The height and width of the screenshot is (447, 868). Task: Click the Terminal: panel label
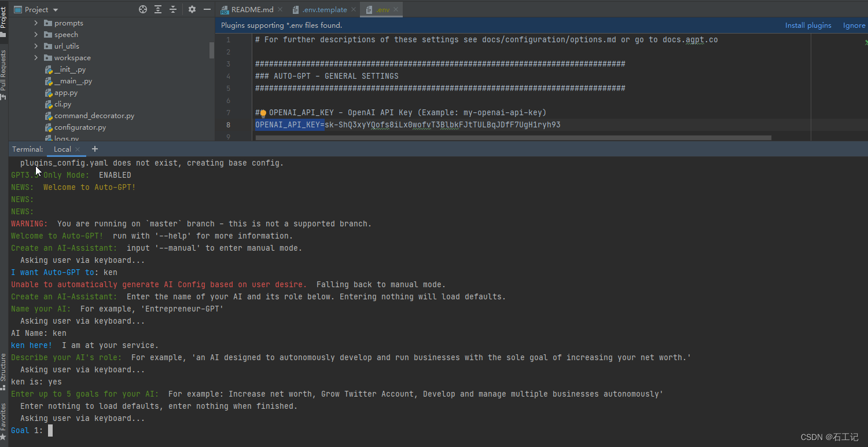point(28,149)
